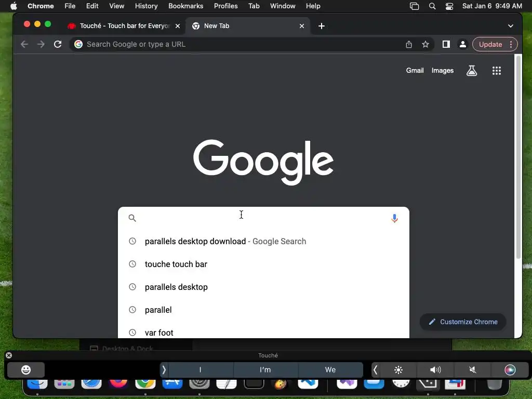Click the Google icon in the address bar
Image resolution: width=532 pixels, height=399 pixels.
78,45
